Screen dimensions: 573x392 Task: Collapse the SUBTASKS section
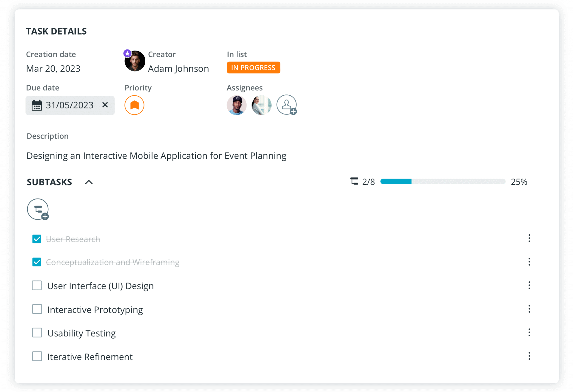[89, 182]
